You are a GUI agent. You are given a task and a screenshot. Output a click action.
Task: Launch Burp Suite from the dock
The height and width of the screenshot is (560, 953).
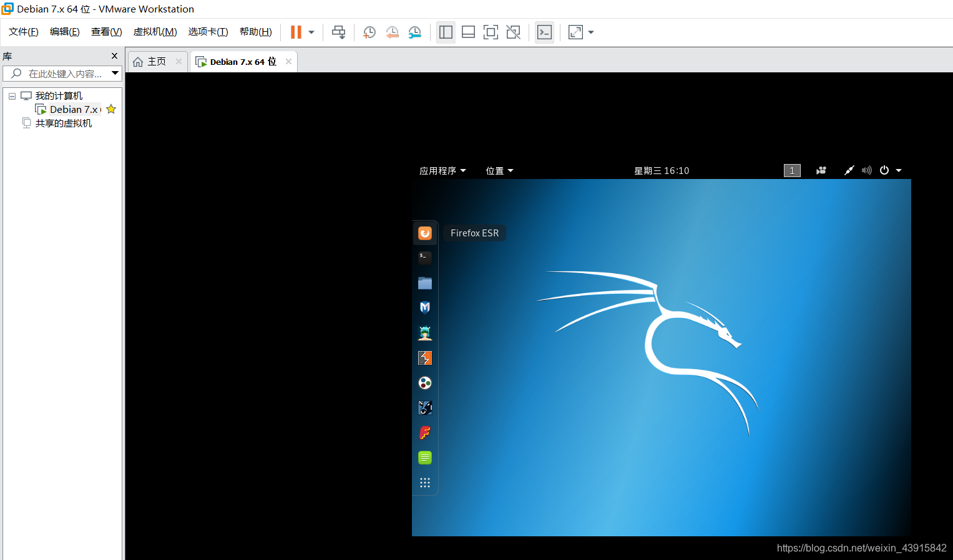point(425,358)
